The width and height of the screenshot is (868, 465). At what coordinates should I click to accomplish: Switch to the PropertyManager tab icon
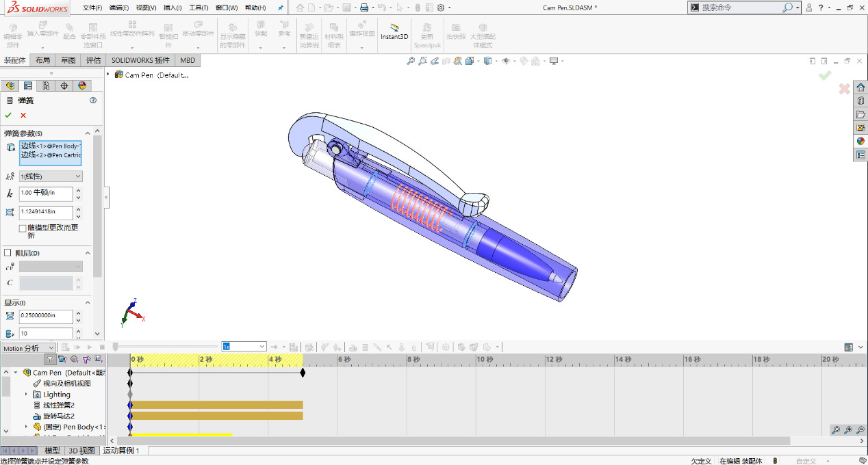28,85
